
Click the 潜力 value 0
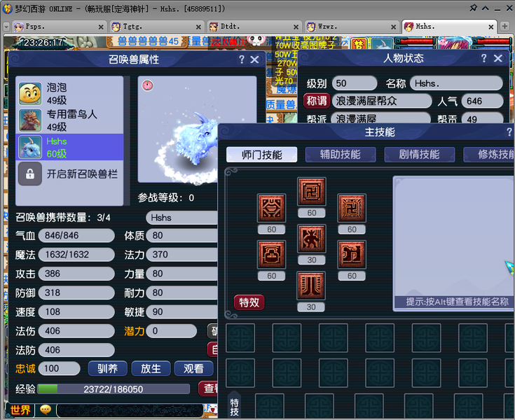coord(171,330)
